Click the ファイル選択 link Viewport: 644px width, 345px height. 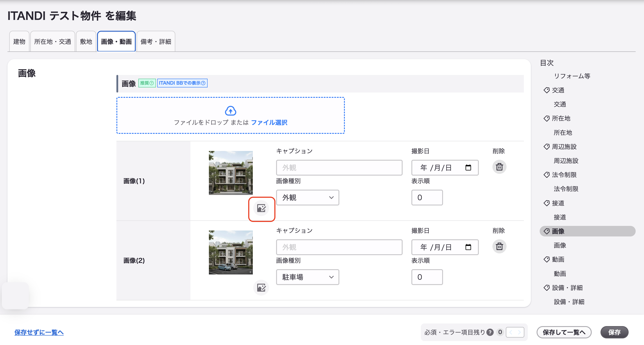269,123
